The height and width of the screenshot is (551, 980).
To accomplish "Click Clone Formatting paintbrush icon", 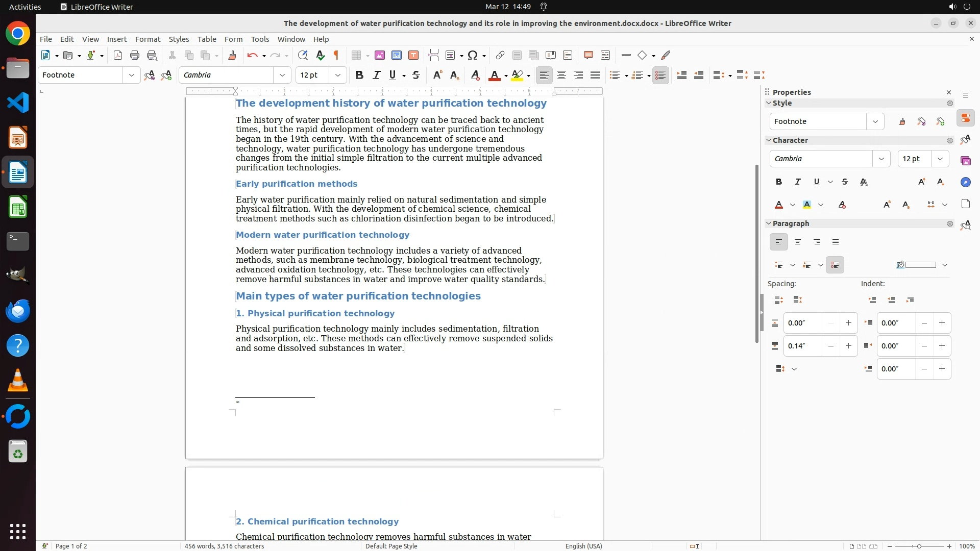I will pyautogui.click(x=232, y=56).
